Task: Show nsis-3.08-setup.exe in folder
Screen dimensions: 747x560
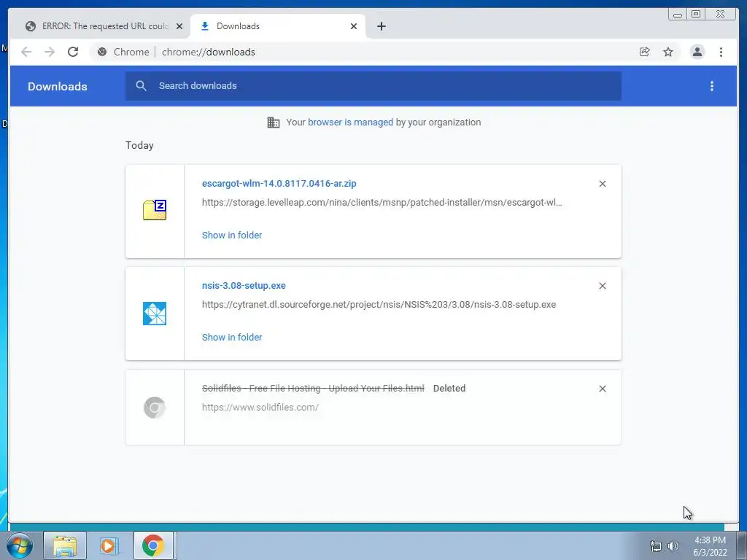Action: 232,337
